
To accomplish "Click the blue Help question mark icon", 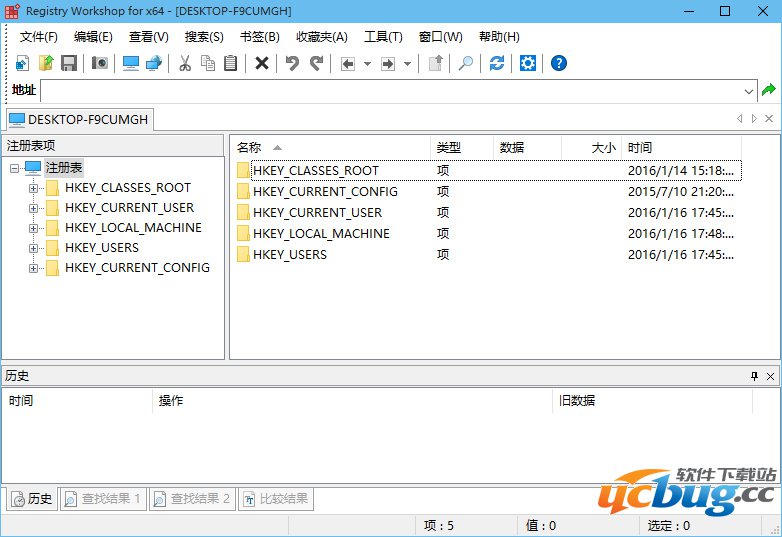I will [x=559, y=63].
